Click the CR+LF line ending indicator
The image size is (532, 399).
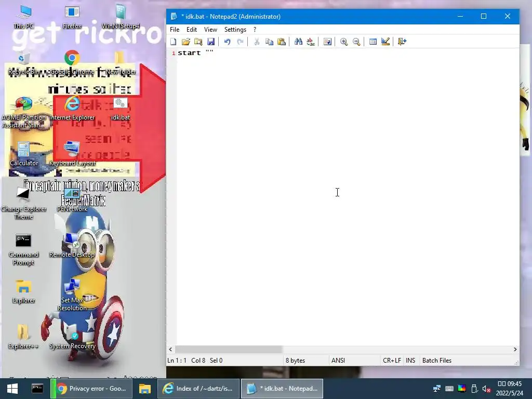coord(392,361)
